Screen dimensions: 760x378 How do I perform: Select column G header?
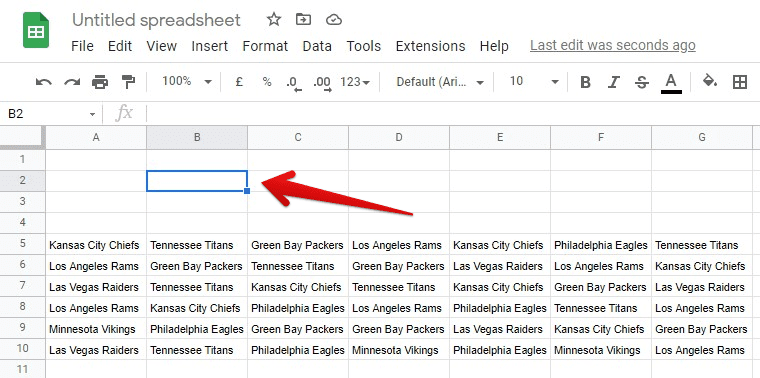pyautogui.click(x=702, y=138)
